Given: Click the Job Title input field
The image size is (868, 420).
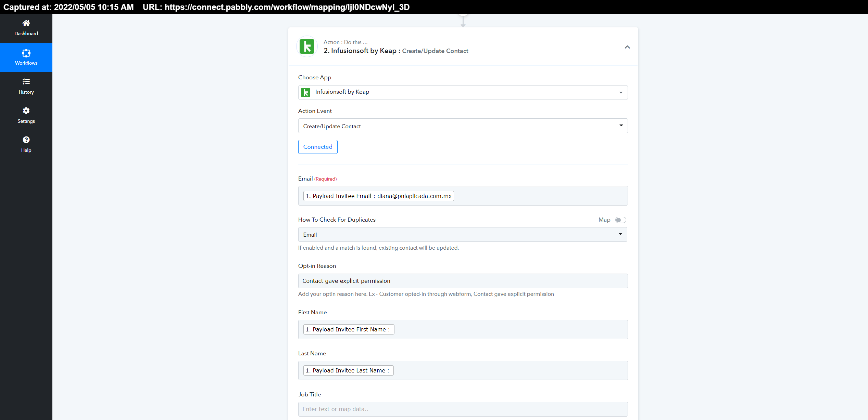Looking at the screenshot, I should pos(463,409).
